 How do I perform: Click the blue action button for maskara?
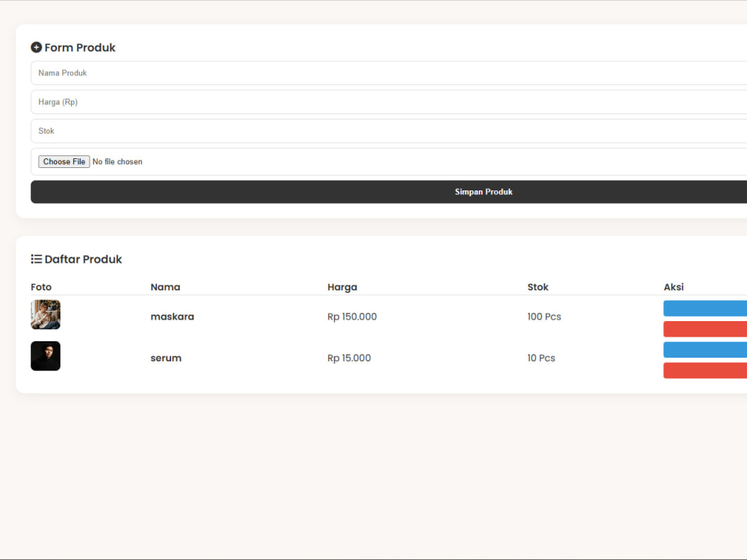(705, 308)
